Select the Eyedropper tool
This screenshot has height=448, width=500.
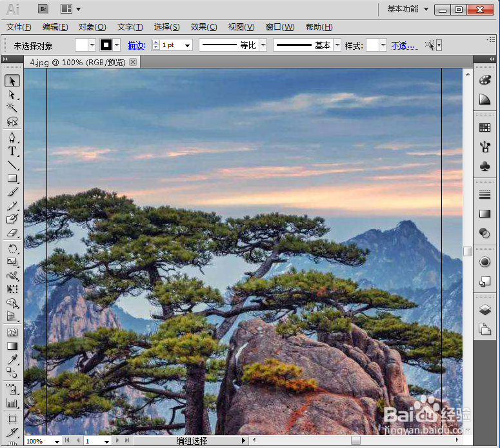pos(12,360)
